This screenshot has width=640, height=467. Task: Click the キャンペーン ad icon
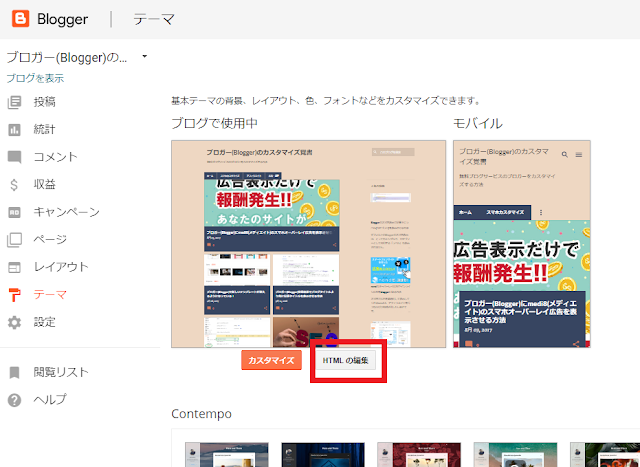click(14, 212)
